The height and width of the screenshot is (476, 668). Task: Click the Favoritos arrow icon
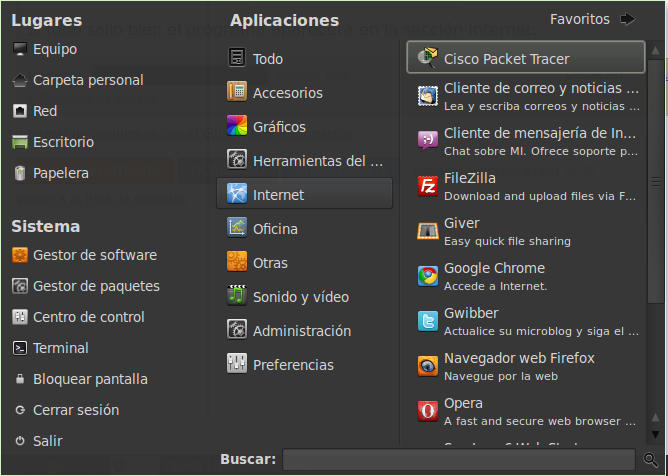click(628, 19)
